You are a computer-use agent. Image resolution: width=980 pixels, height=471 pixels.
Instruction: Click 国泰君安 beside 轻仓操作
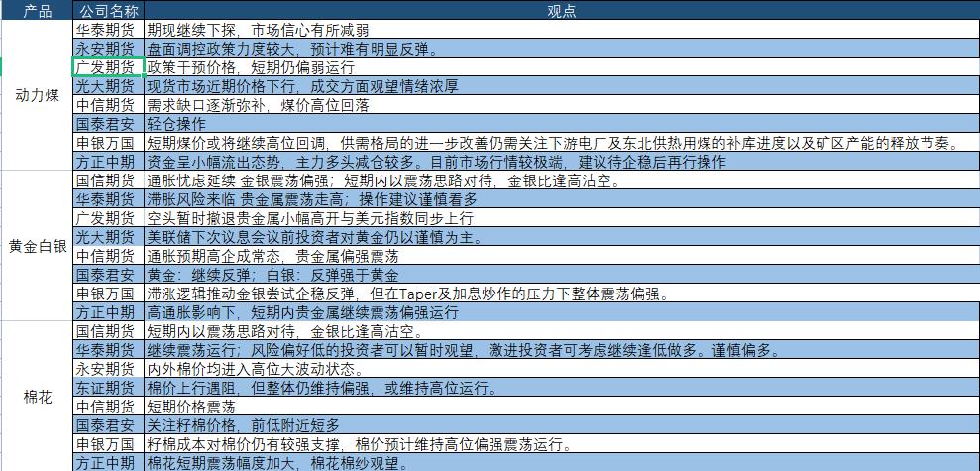109,123
